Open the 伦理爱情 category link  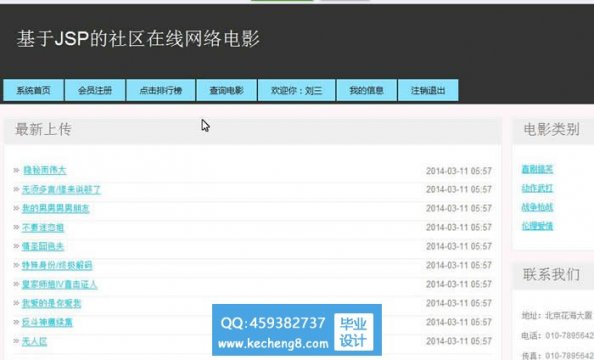(537, 226)
